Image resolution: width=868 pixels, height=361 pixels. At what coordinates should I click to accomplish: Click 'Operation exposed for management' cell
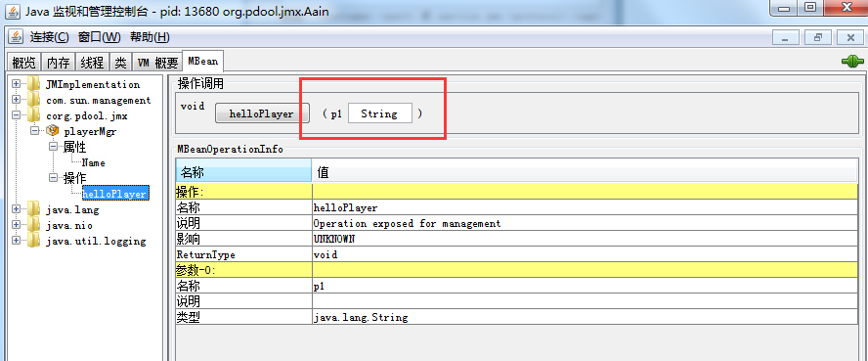coord(585,224)
